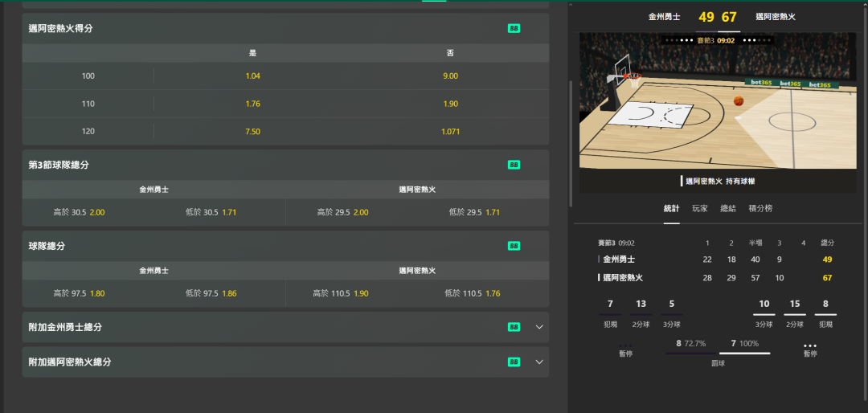
Task: Click 邁阿密熱火 row in stats table
Action: tap(718, 278)
